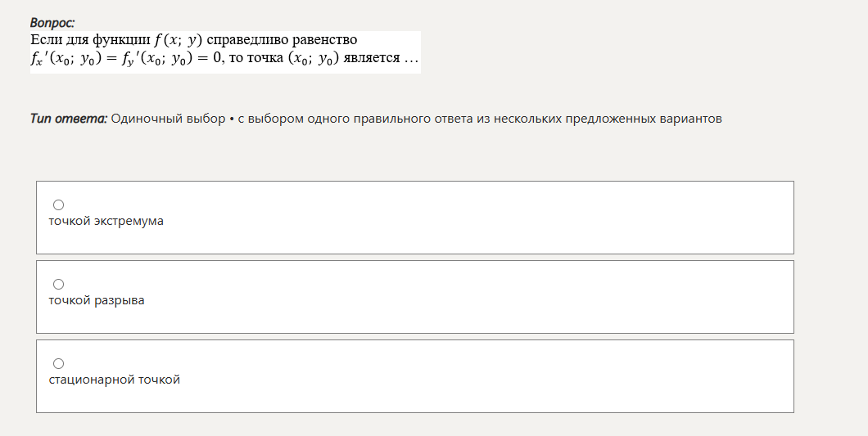Click the 'Если для функции' opening words
868x436 pixels.
tap(90, 40)
